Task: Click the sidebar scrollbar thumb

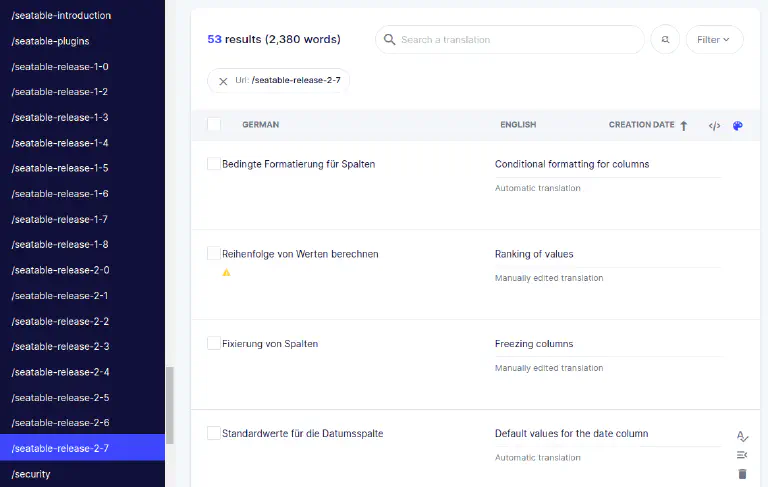Action: point(170,405)
